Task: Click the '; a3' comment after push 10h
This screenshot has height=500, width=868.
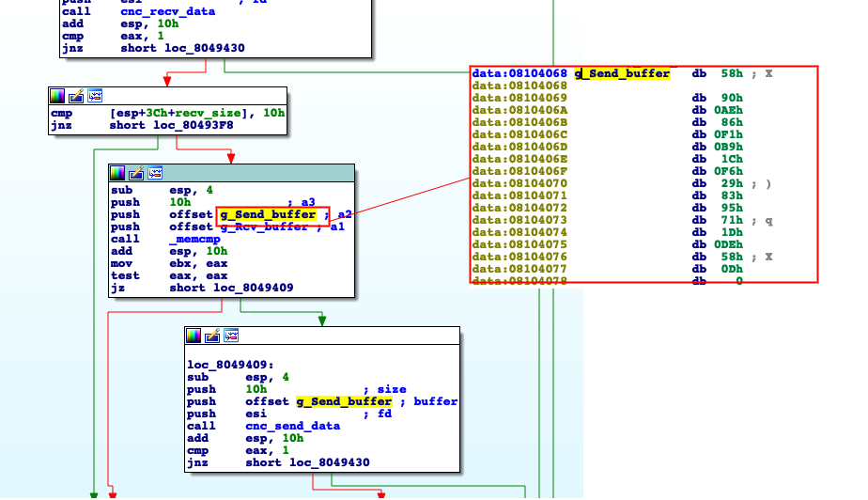Action: (x=302, y=203)
